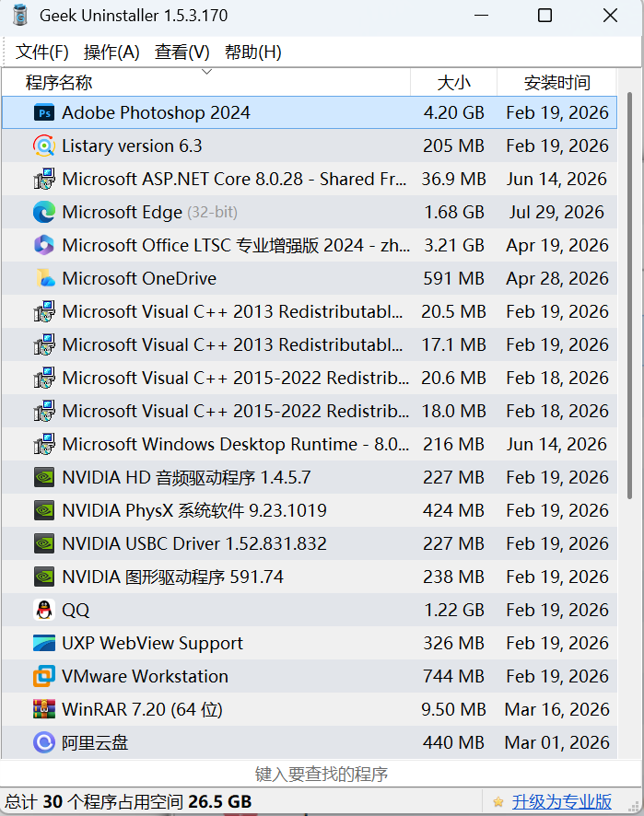Click the 升级为专业版 link
Image resolution: width=644 pixels, height=816 pixels.
click(562, 802)
